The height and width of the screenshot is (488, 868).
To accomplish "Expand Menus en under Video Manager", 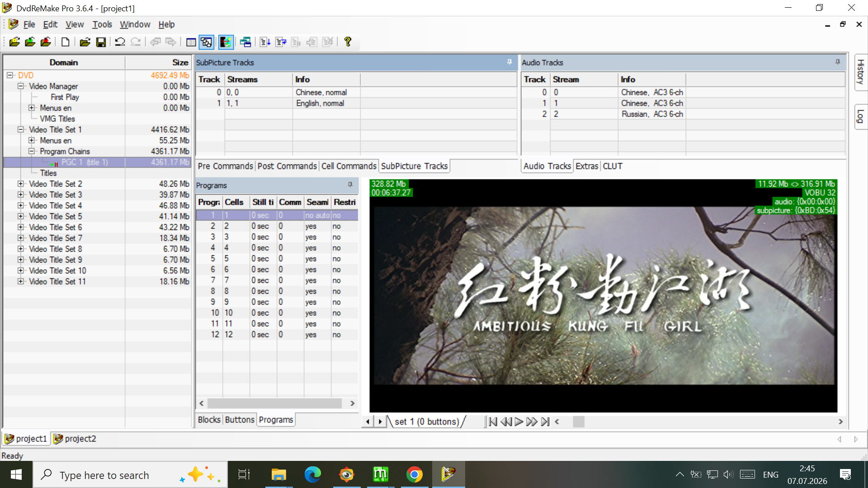I will [x=32, y=108].
